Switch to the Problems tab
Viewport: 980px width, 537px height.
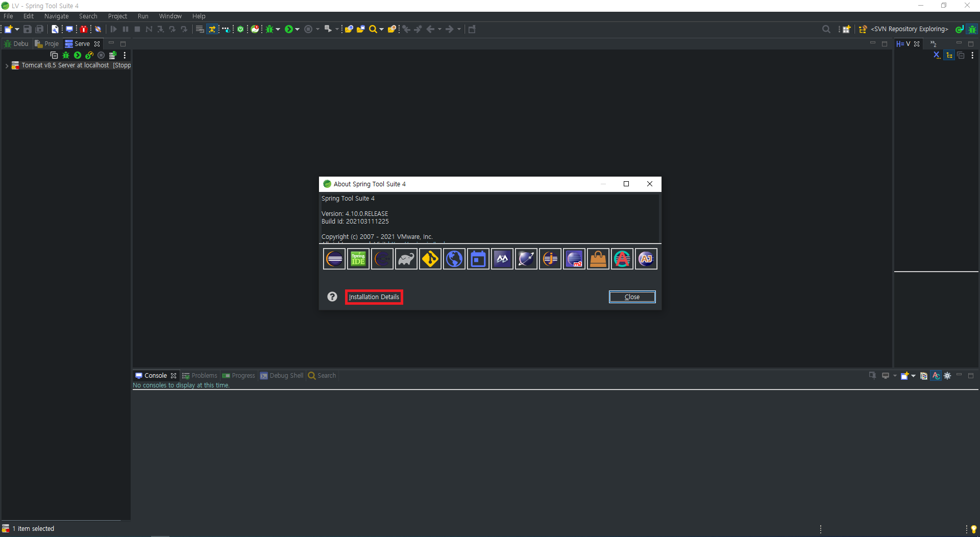[x=200, y=376]
